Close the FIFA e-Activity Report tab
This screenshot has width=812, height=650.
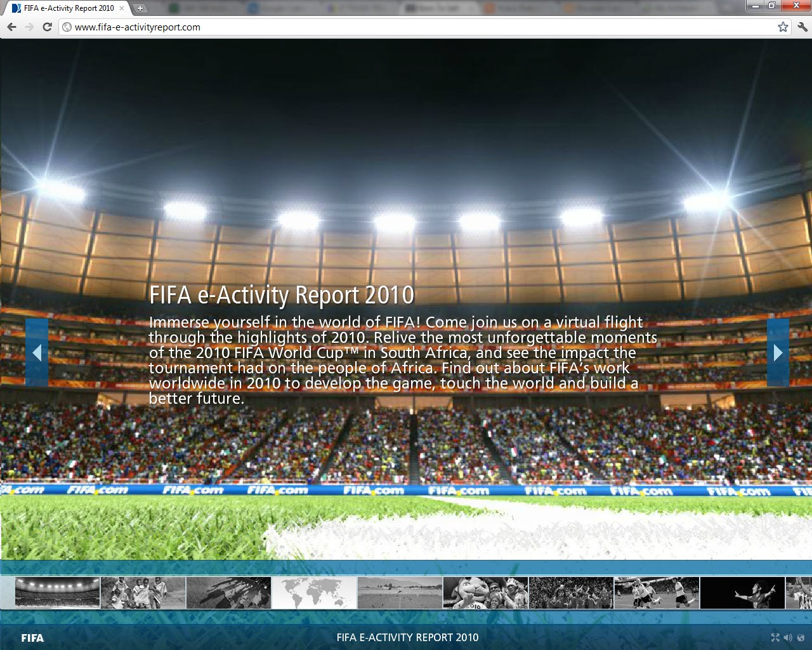(x=122, y=8)
